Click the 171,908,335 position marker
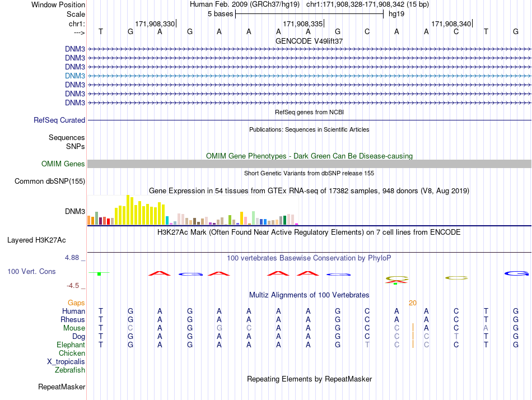The height and width of the screenshot is (400, 532). [303, 24]
